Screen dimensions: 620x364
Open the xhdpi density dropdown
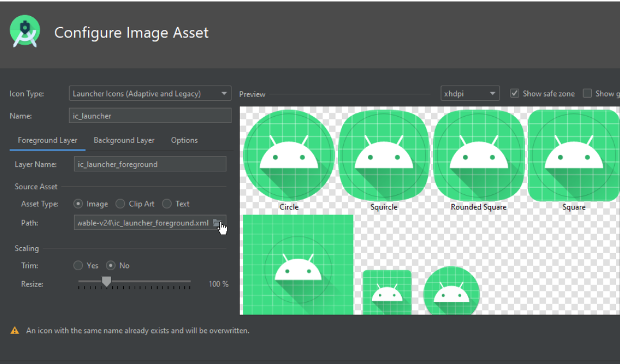pyautogui.click(x=470, y=94)
